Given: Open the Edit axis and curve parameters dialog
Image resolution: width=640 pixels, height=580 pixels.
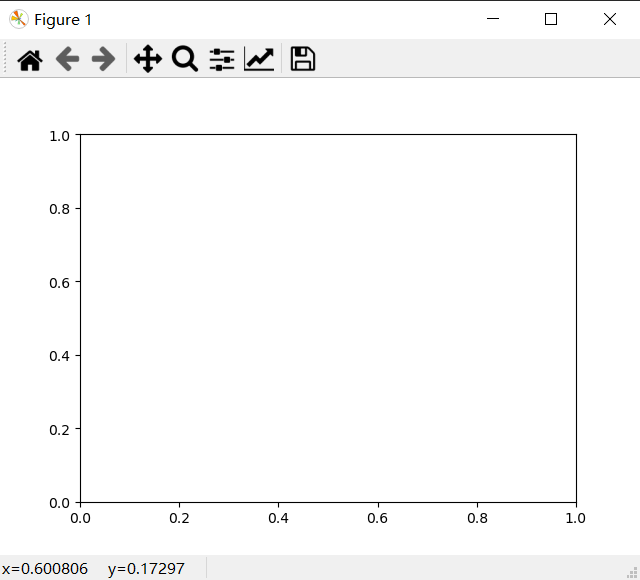Looking at the screenshot, I should (x=259, y=59).
